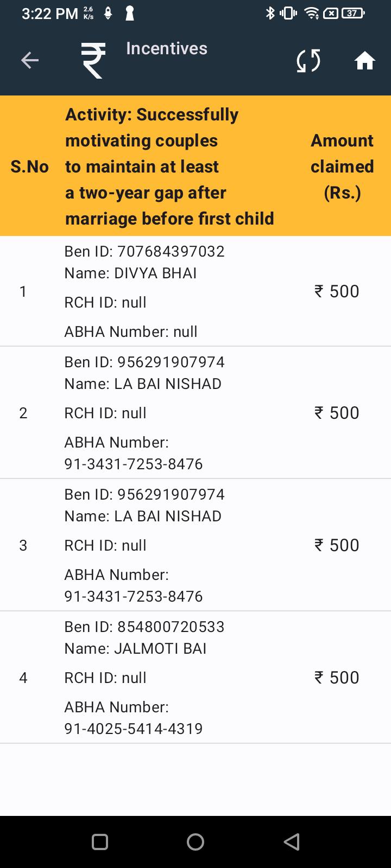Select row 3 Ben ID 956291907974
Image resolution: width=391 pixels, height=868 pixels.
pyautogui.click(x=144, y=494)
